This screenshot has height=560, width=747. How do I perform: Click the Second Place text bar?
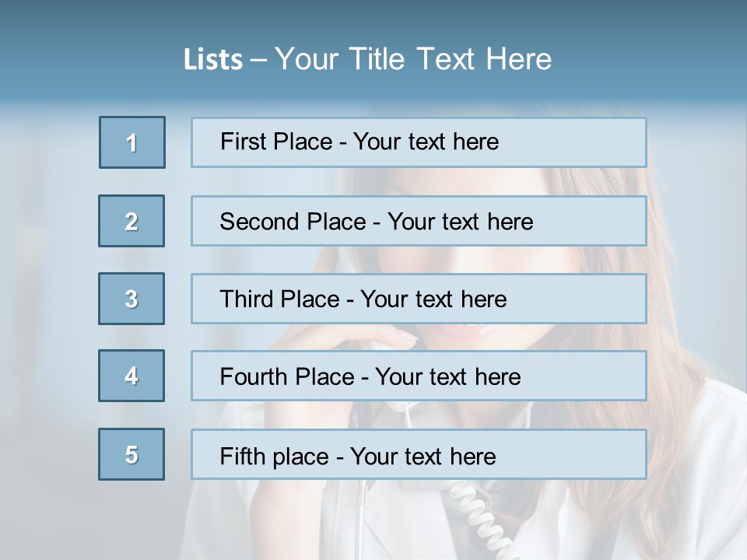pyautogui.click(x=419, y=221)
